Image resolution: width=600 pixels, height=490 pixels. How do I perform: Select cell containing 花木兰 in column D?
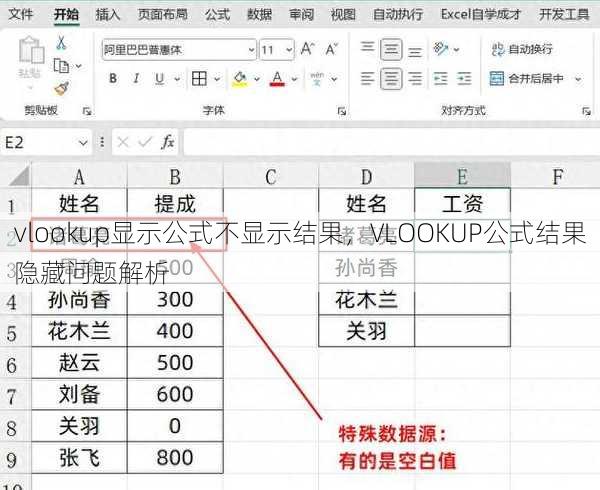click(x=367, y=300)
